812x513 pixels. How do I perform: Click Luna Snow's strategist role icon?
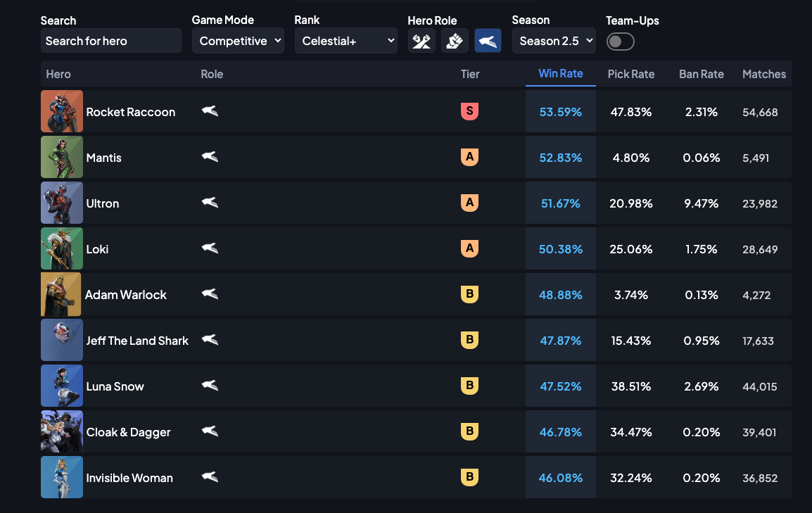click(x=210, y=385)
